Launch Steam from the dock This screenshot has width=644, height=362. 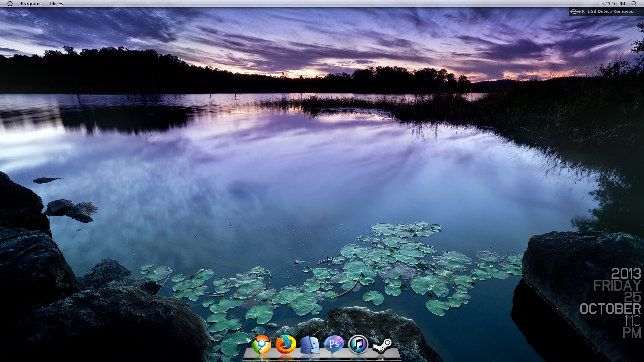point(382,346)
